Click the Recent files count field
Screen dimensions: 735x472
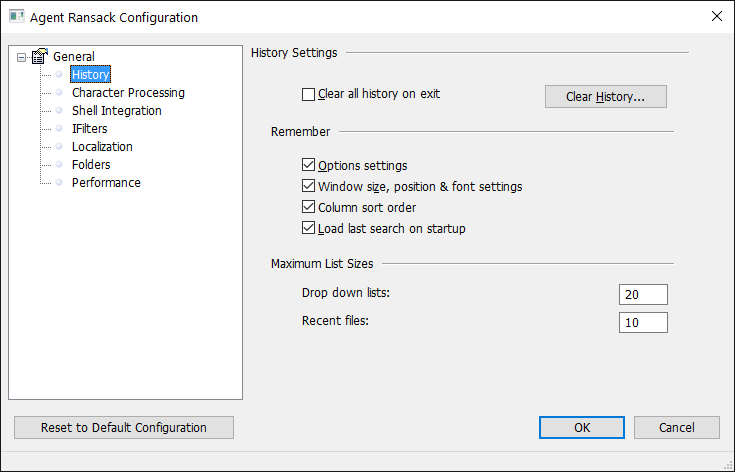[643, 322]
